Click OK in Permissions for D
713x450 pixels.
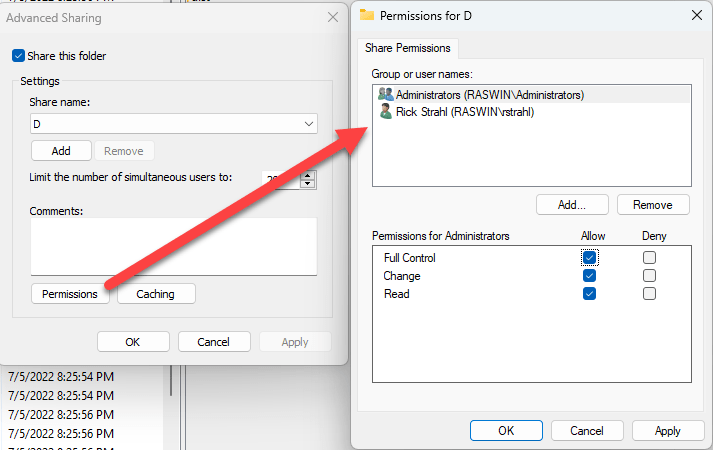(506, 430)
